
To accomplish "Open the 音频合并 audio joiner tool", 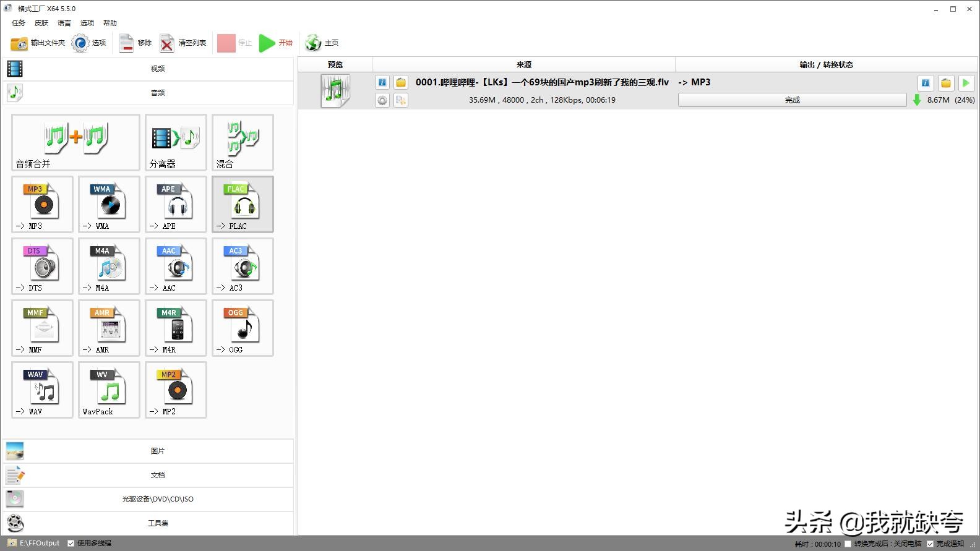I will (x=75, y=142).
